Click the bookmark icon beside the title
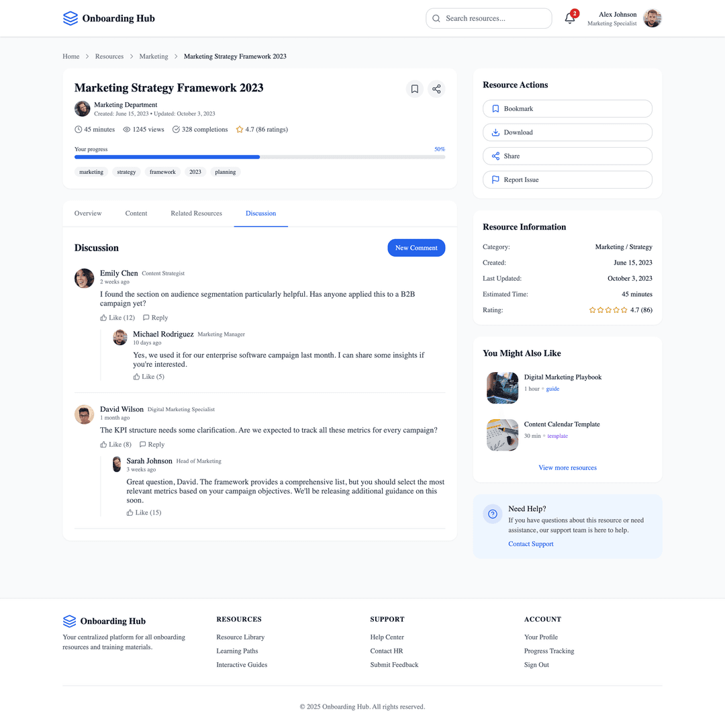The image size is (725, 728). 415,89
